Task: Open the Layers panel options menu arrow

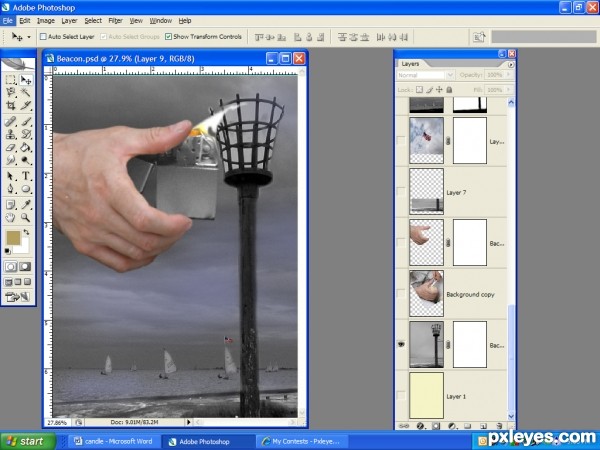Action: (511, 65)
